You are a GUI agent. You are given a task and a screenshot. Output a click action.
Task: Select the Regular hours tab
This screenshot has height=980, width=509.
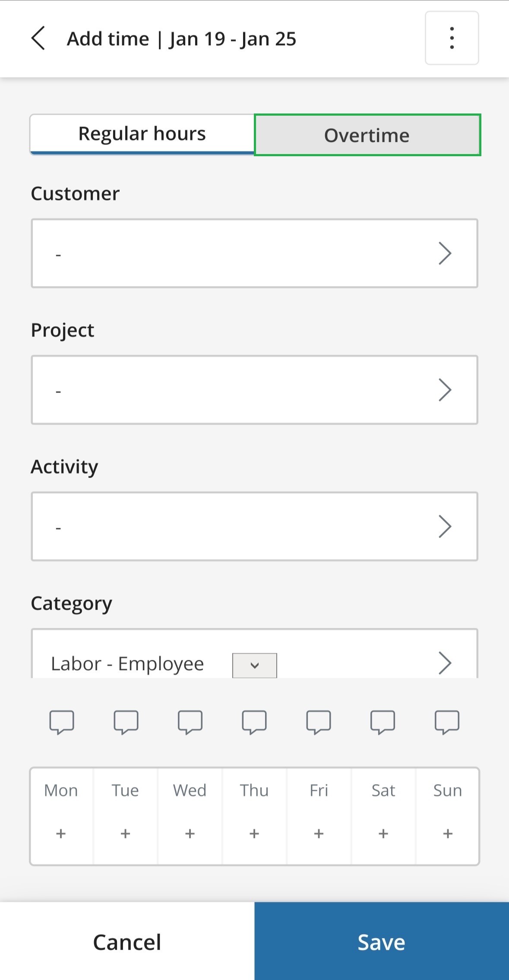(142, 134)
